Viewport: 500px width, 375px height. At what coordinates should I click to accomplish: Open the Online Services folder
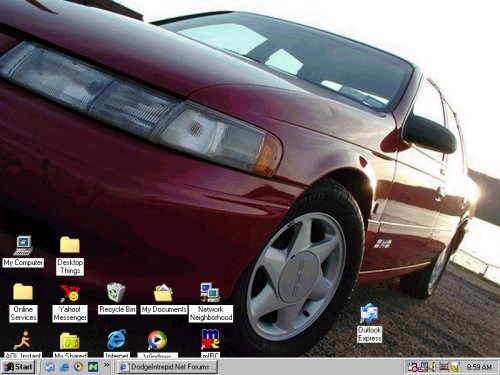[x=23, y=292]
